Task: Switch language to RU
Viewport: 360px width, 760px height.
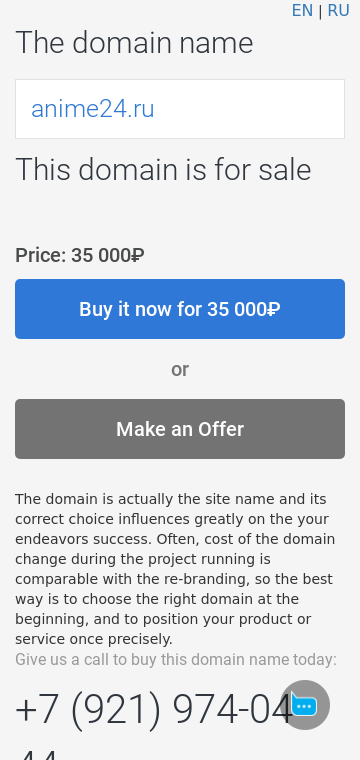Action: click(x=338, y=11)
